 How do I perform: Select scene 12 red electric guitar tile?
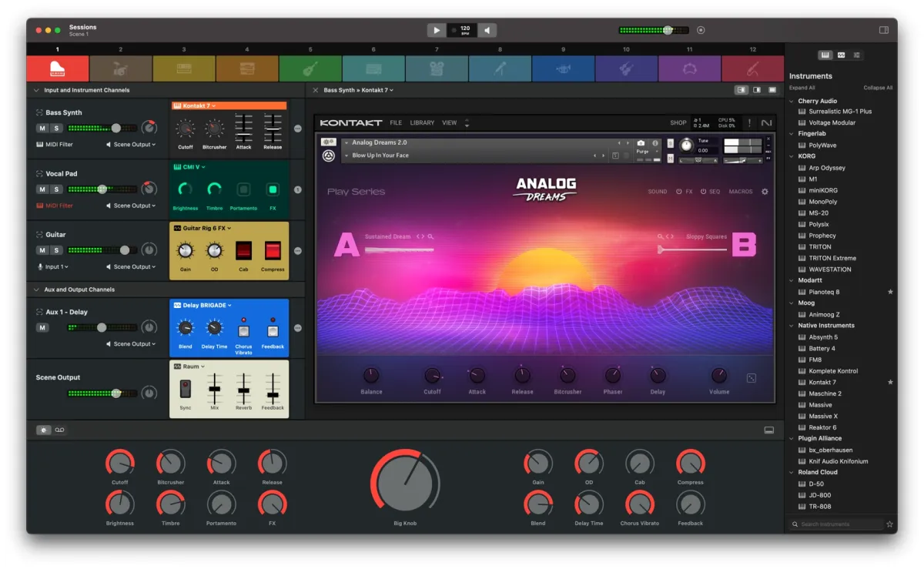coord(752,68)
